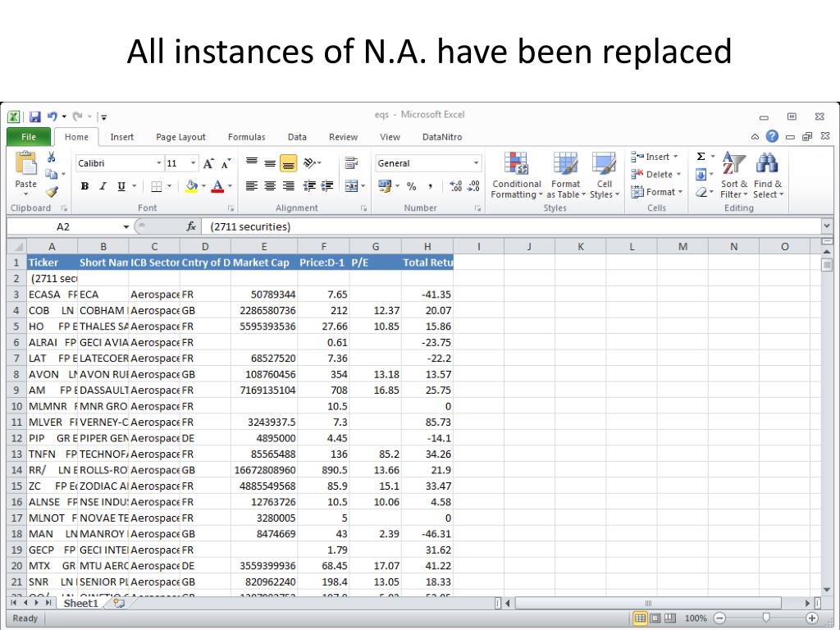Viewport: 840px width, 630px height.
Task: Open the File tab
Action: point(29,137)
